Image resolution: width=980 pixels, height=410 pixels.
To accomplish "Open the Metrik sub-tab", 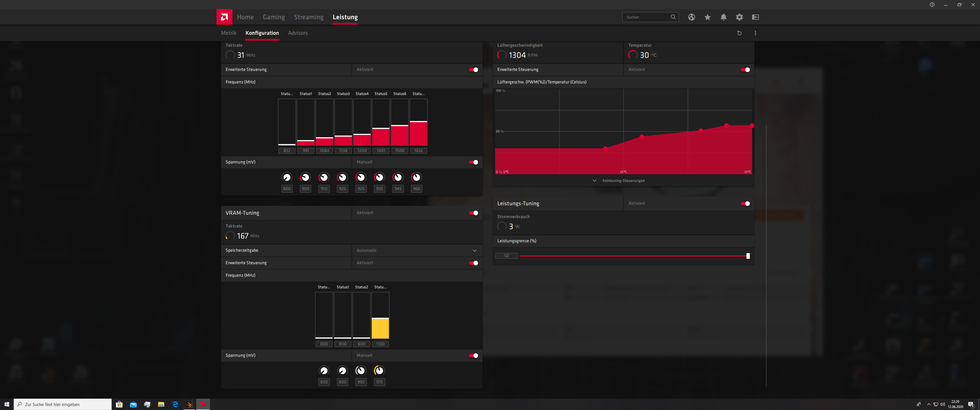I will coord(228,33).
